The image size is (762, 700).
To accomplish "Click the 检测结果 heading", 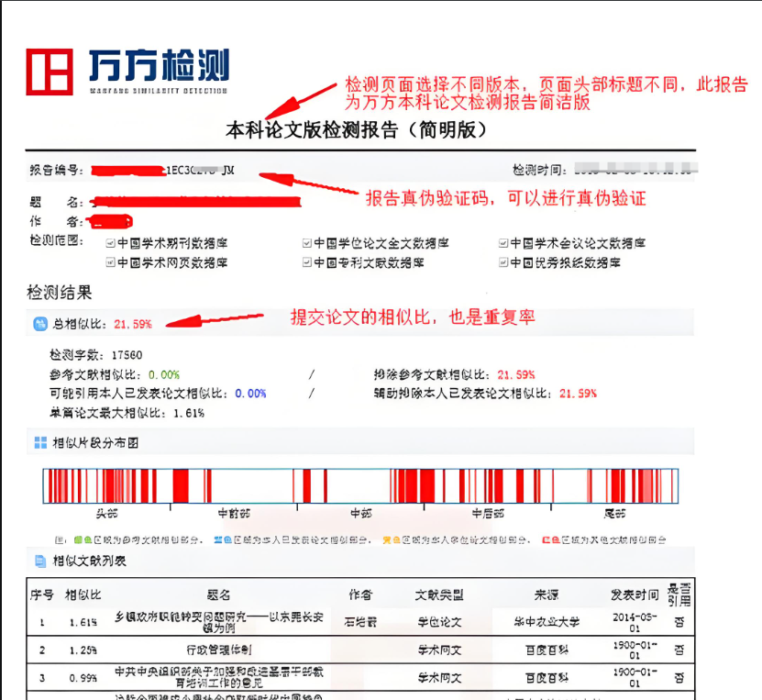I will click(x=59, y=293).
